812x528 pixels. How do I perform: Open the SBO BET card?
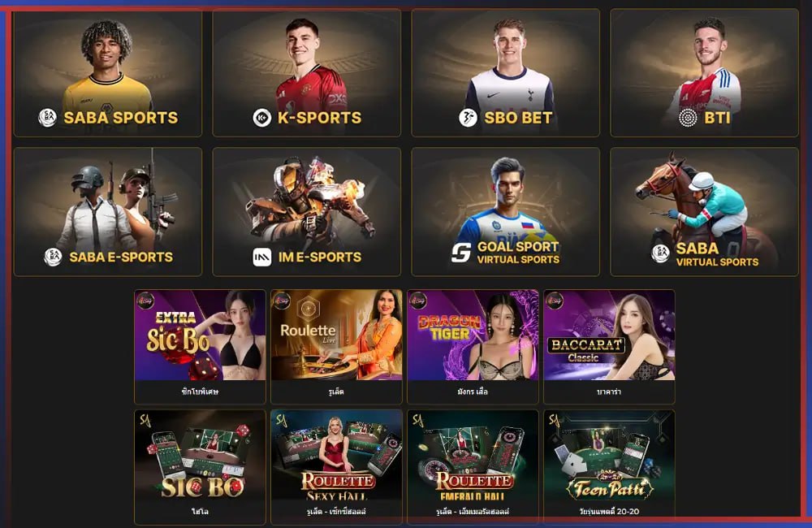[x=505, y=73]
